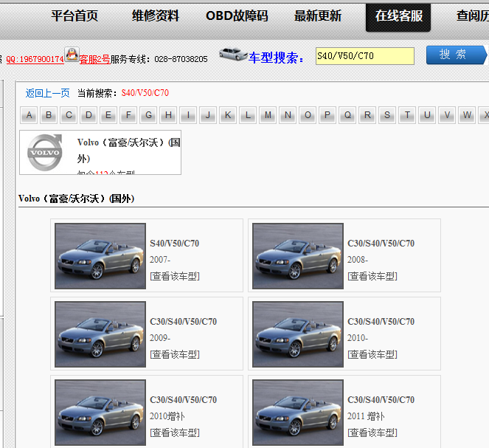
Task: Go to the 维修资料 tab
Action: tap(156, 16)
